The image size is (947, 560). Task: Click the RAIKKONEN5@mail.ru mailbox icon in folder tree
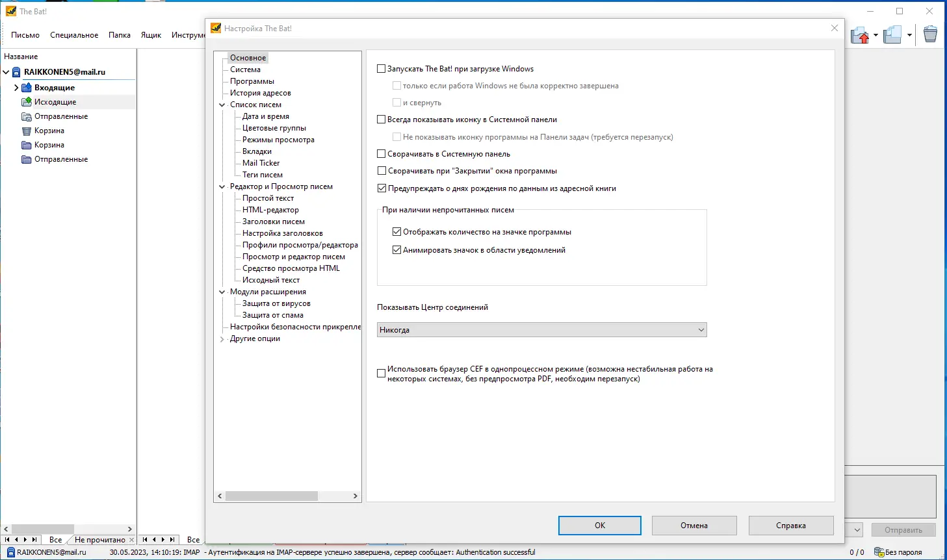coord(16,72)
